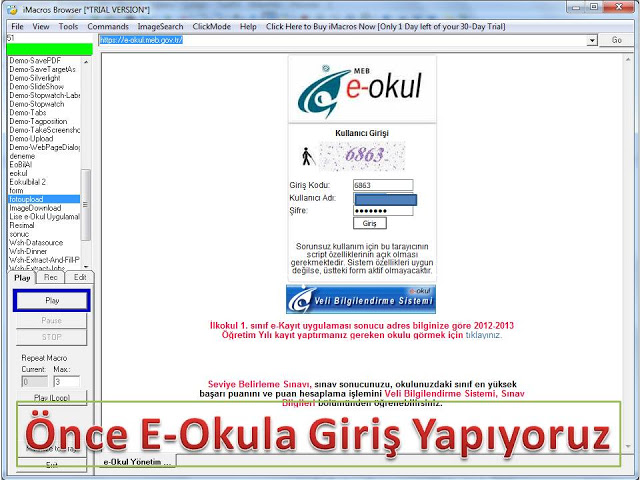Click the page scrollbar up arrow
This screenshot has width=640, height=480.
629,60
